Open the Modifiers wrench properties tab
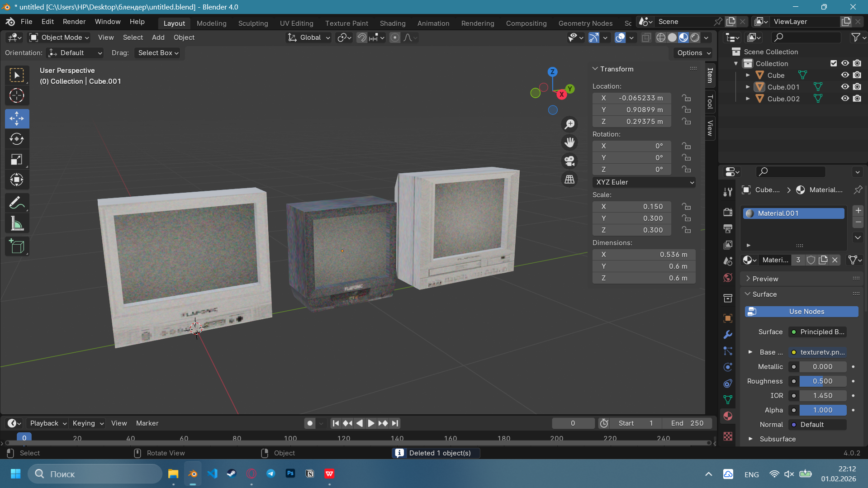The height and width of the screenshot is (488, 868). point(728,335)
